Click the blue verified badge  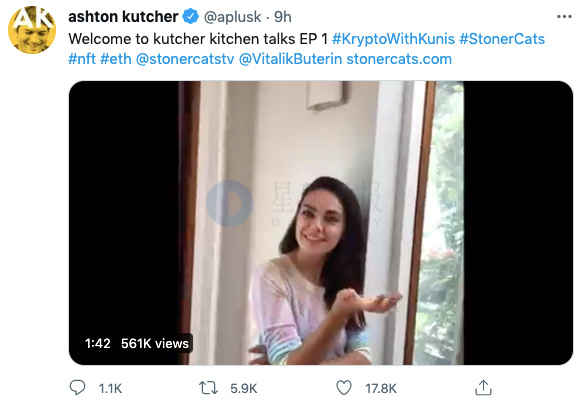tap(190, 17)
